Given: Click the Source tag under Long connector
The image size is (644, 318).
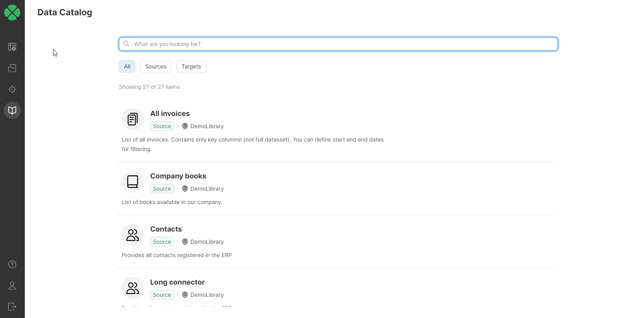Looking at the screenshot, I should pyautogui.click(x=162, y=295).
